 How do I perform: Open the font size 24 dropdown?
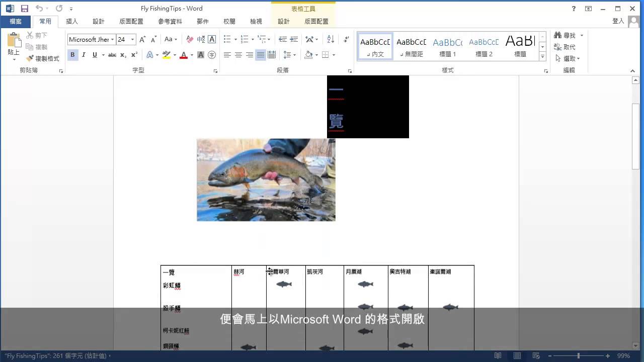click(133, 39)
